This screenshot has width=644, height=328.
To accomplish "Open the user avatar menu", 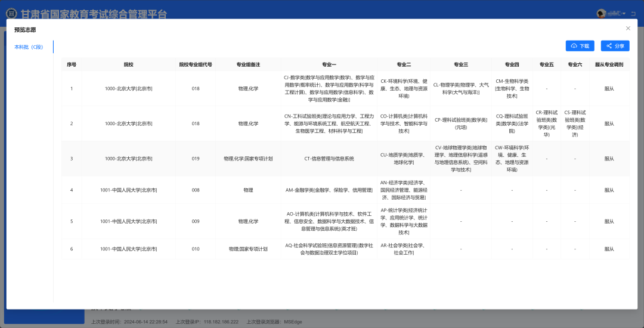I will 601,14.
